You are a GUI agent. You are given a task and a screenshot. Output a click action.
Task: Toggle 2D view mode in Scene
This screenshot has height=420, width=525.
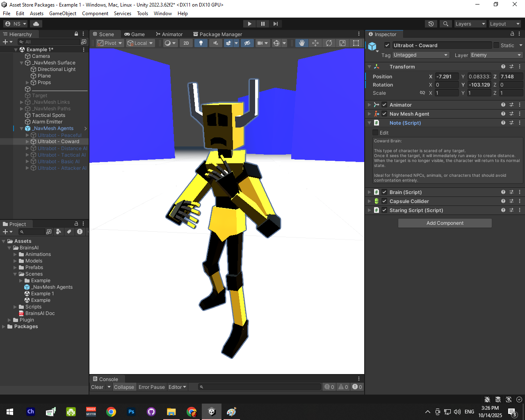[x=186, y=43]
